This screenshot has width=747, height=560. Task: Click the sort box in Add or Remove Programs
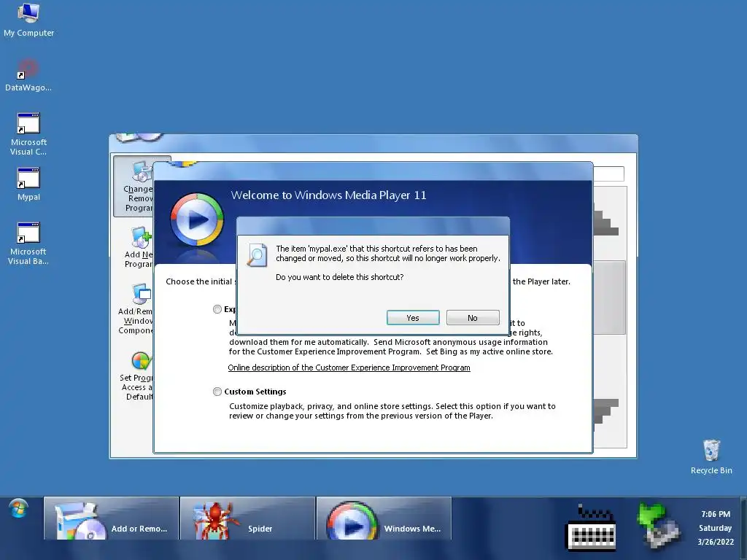coord(608,174)
